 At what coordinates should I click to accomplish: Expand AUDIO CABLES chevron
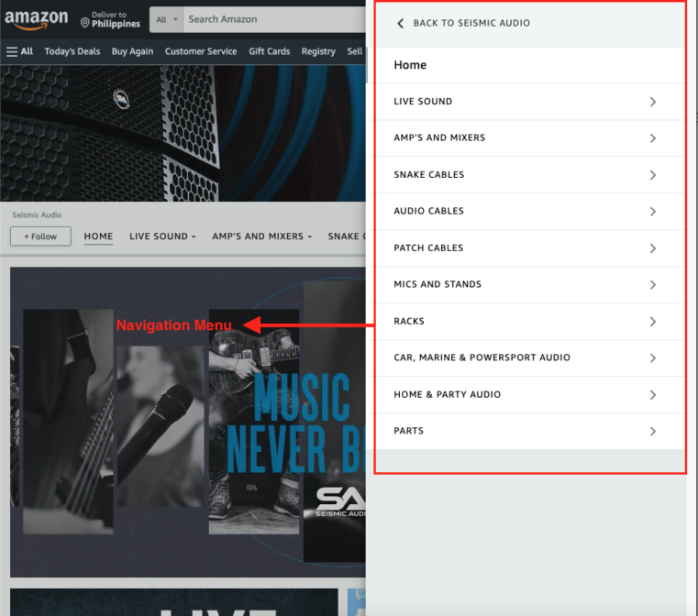point(652,212)
